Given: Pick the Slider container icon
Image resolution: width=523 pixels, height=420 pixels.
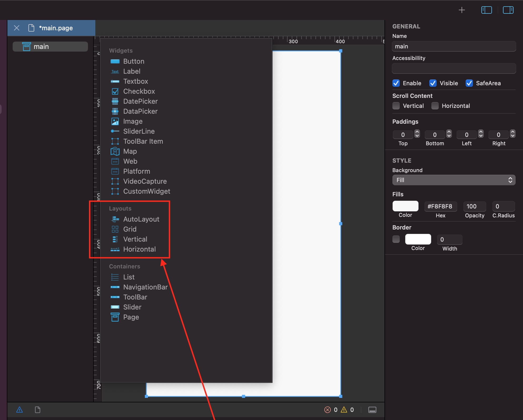Looking at the screenshot, I should 115,307.
